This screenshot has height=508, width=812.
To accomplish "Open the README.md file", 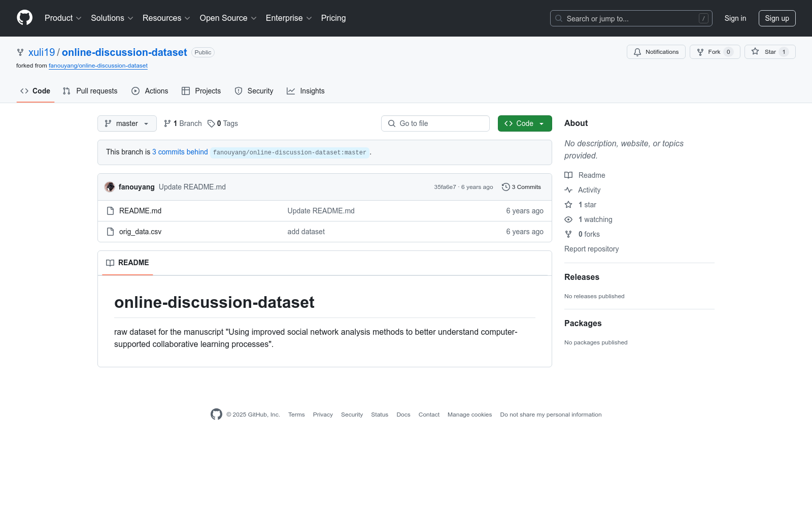I will click(140, 211).
